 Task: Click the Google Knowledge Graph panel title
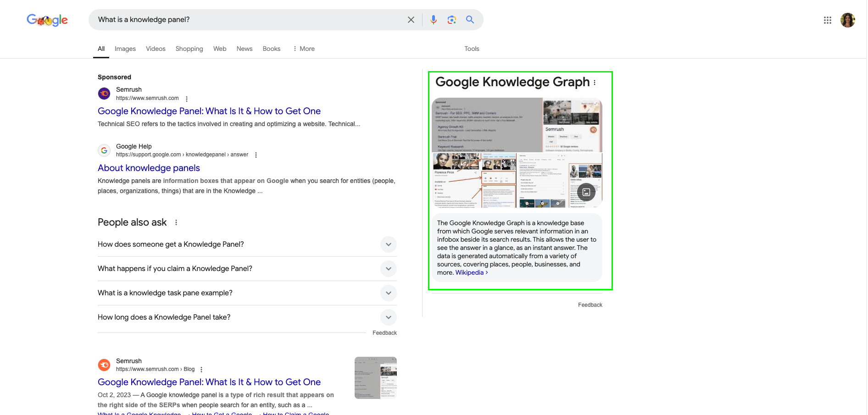pos(512,82)
